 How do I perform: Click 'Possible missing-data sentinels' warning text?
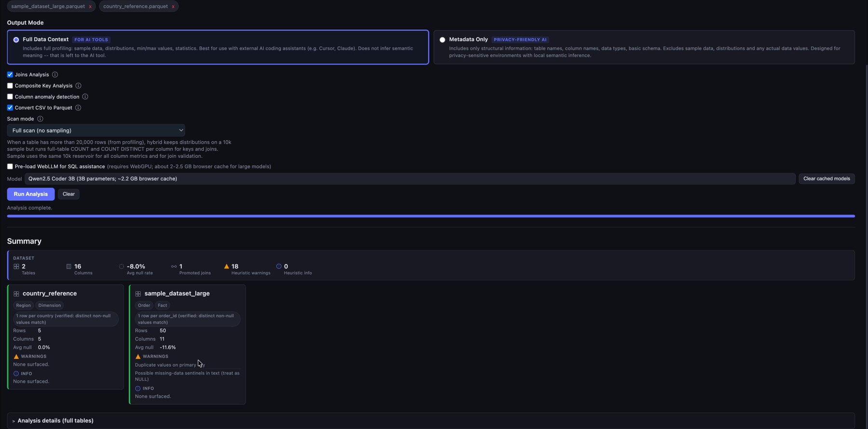click(x=187, y=376)
